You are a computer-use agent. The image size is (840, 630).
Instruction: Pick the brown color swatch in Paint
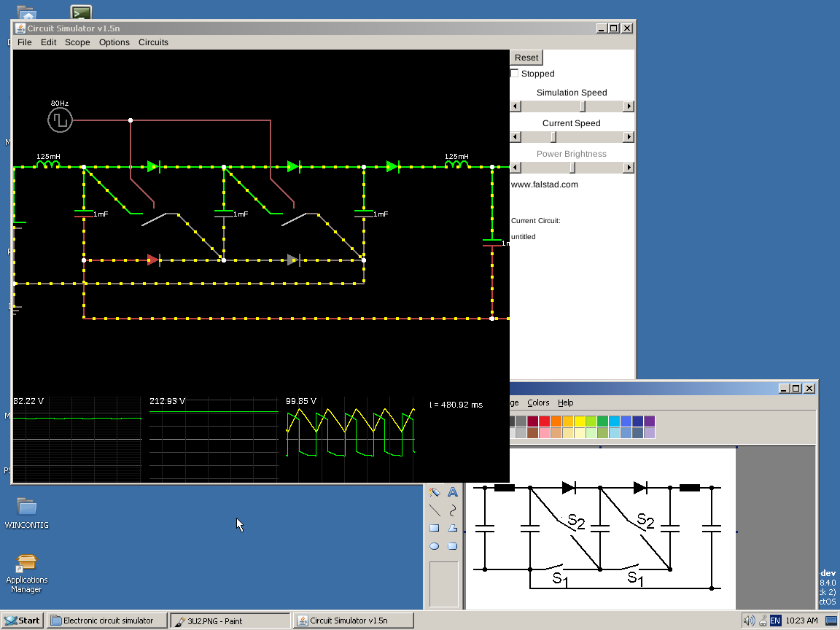coord(532,433)
